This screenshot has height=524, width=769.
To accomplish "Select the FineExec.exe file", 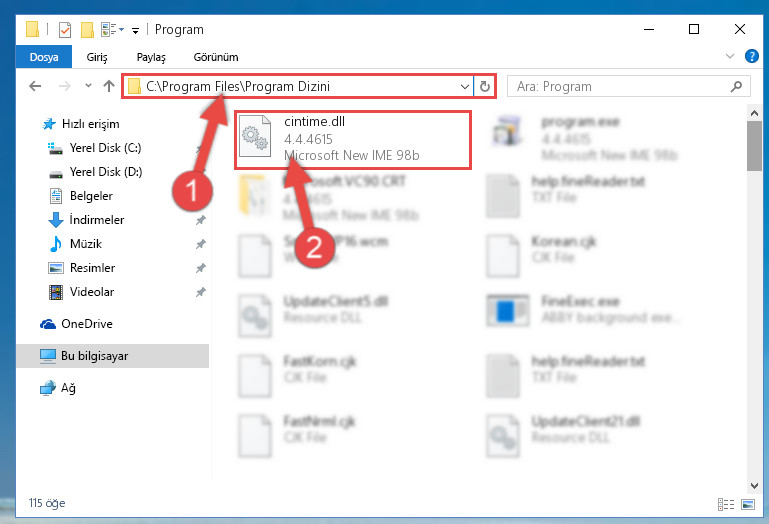I will (584, 309).
